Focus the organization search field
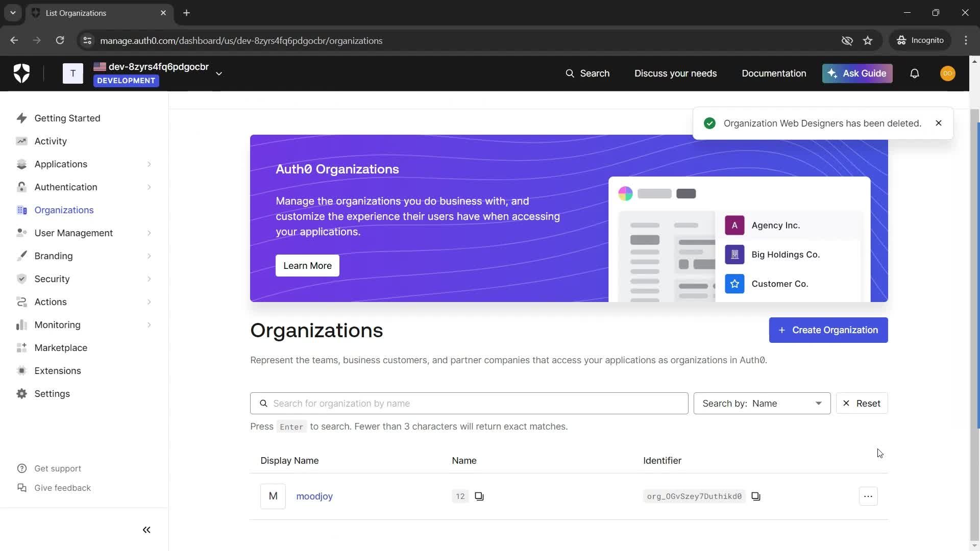This screenshot has height=551, width=980. (469, 403)
